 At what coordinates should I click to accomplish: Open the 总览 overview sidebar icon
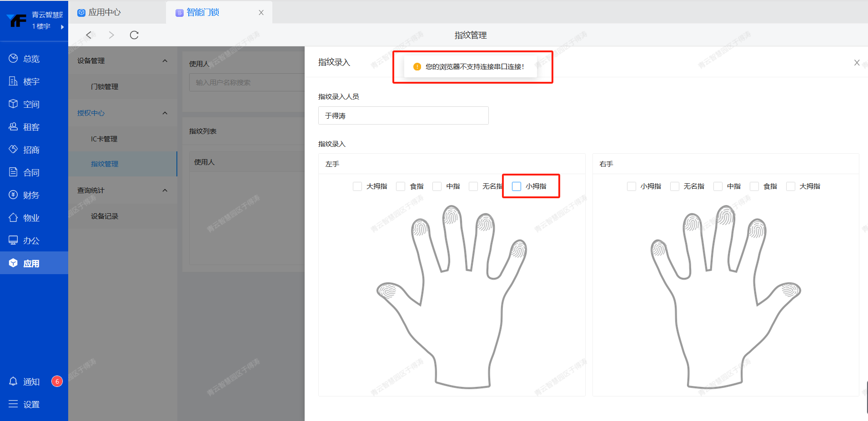pos(13,58)
